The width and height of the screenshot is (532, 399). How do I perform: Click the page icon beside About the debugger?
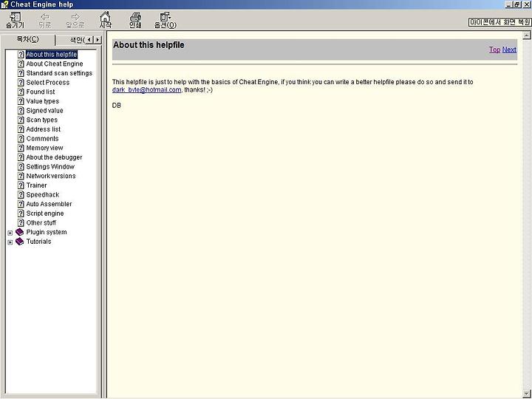(21, 157)
